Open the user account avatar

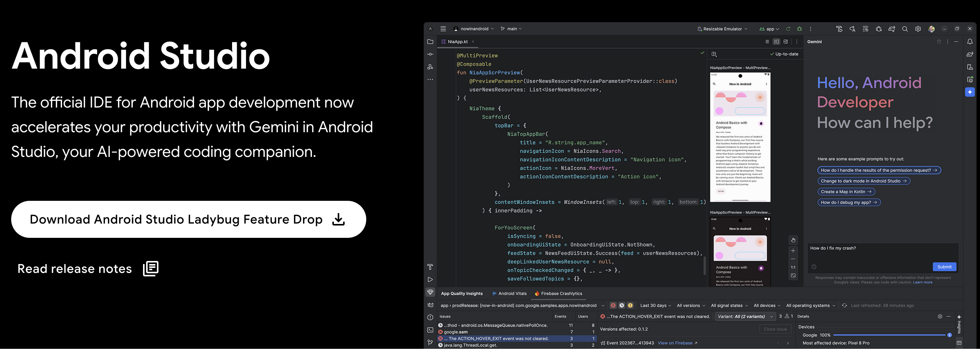coord(931,29)
